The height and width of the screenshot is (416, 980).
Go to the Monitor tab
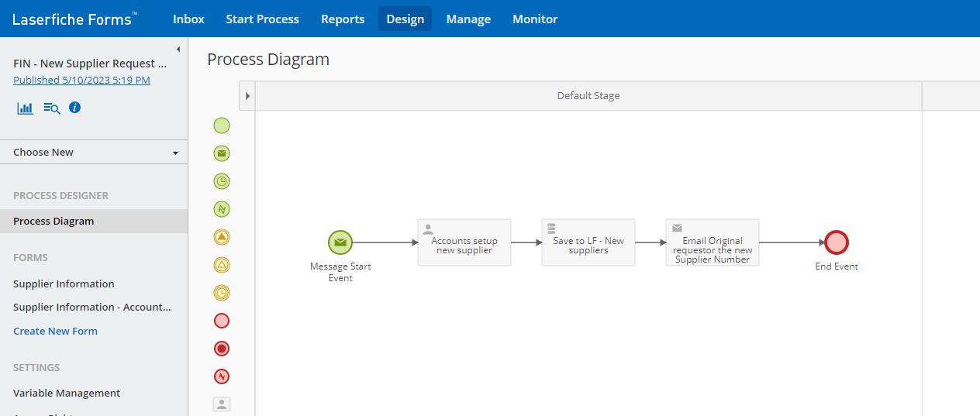pyautogui.click(x=535, y=19)
